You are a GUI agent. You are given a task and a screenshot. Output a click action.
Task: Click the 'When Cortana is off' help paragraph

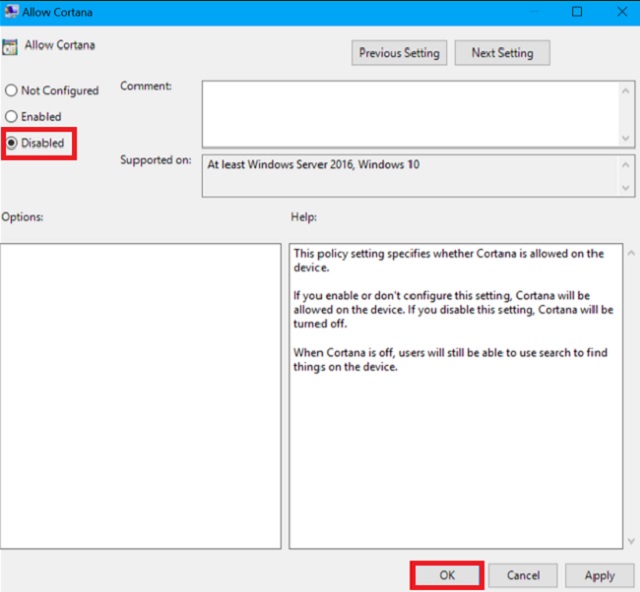click(x=450, y=359)
